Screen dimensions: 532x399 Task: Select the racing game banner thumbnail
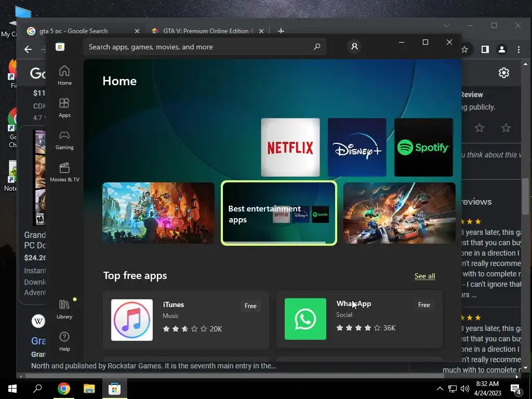400,212
